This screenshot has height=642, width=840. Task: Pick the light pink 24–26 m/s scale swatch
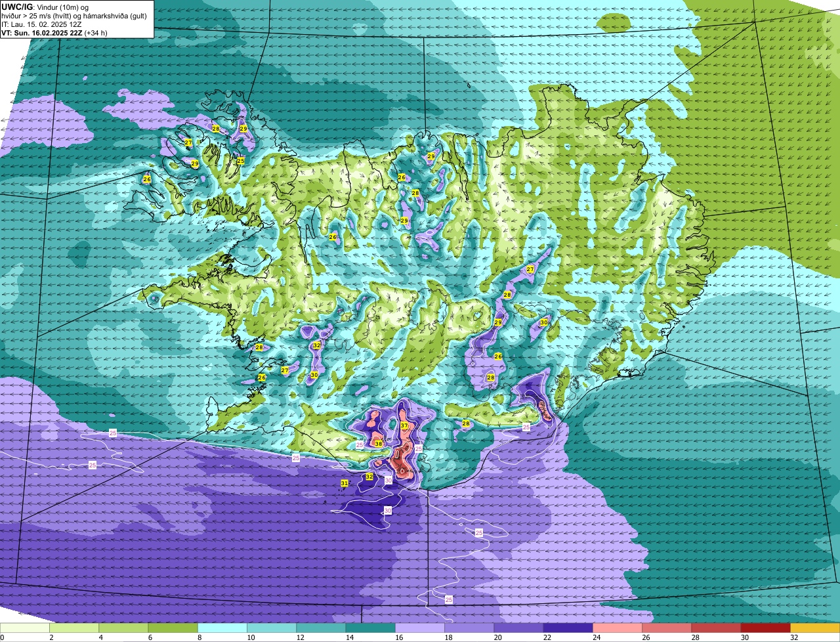tap(618, 628)
